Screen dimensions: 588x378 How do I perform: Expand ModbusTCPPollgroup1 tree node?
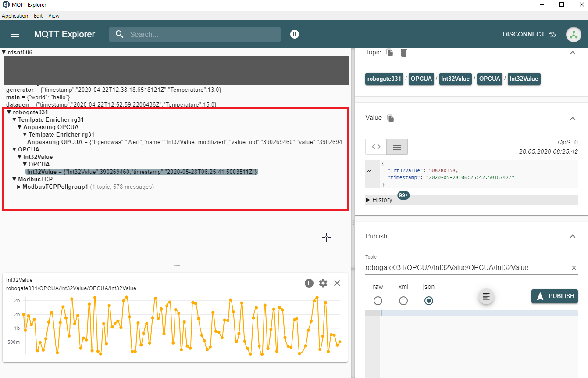[x=18, y=186]
